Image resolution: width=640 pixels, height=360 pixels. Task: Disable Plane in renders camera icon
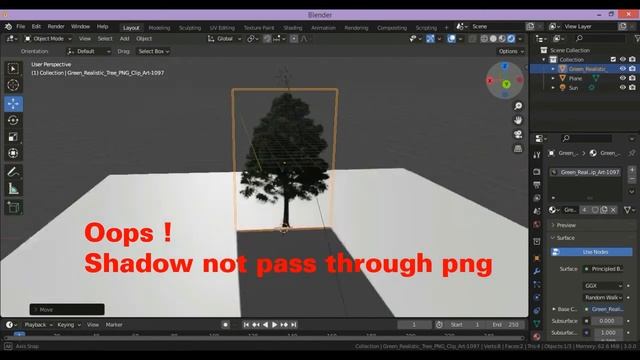click(632, 78)
